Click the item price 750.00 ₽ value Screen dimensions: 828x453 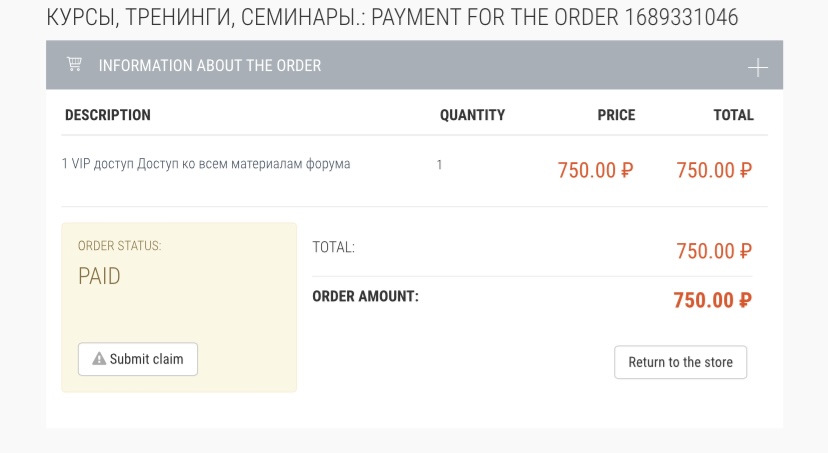pos(595,170)
